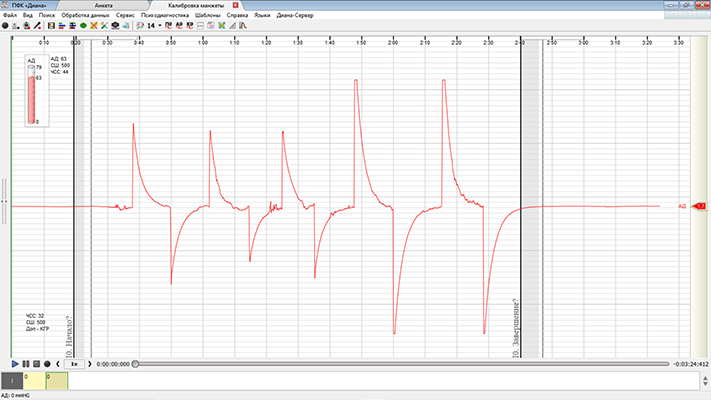Click the gray sensor icon in the toolbar

(16, 26)
